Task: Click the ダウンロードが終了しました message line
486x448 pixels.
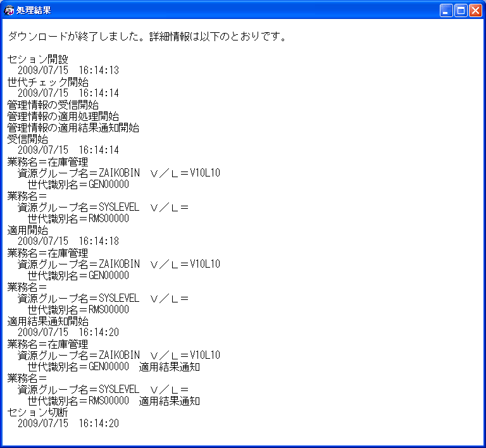Action: coord(147,37)
